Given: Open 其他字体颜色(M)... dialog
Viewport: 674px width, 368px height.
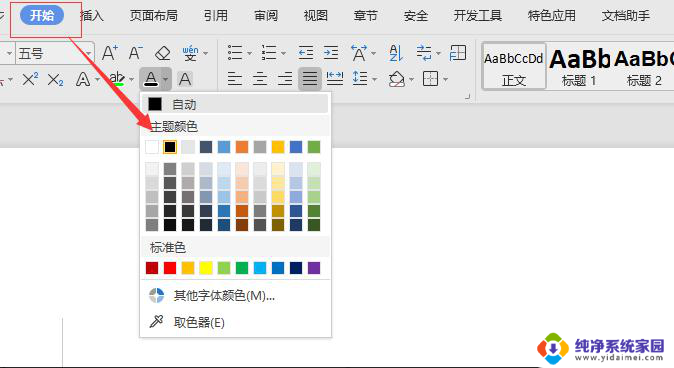Looking at the screenshot, I should (236, 296).
